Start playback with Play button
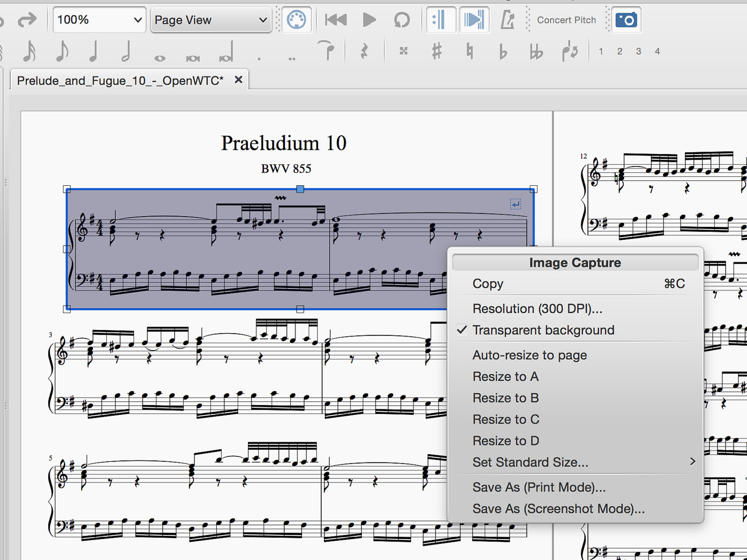 [x=369, y=20]
